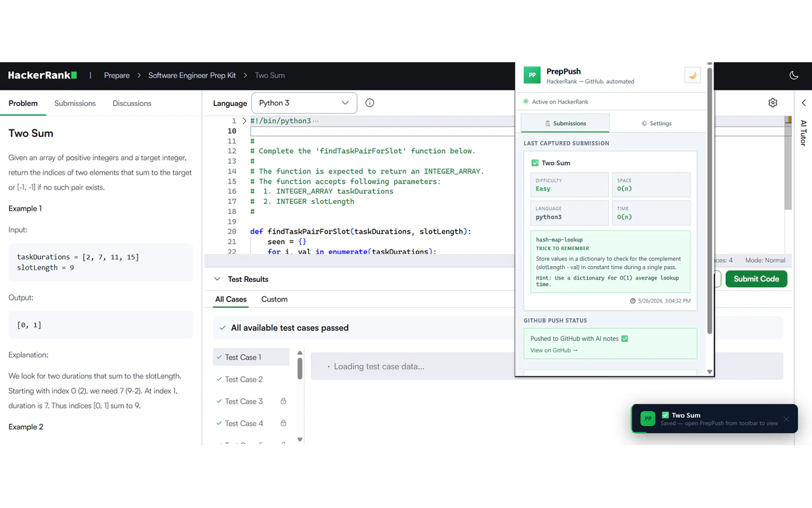Expand the AI Tutor side panel chevron
812x508 pixels.
804,103
